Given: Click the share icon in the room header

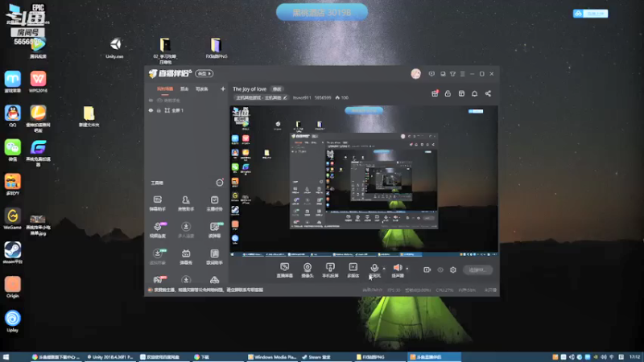Looking at the screenshot, I should pyautogui.click(x=488, y=93).
